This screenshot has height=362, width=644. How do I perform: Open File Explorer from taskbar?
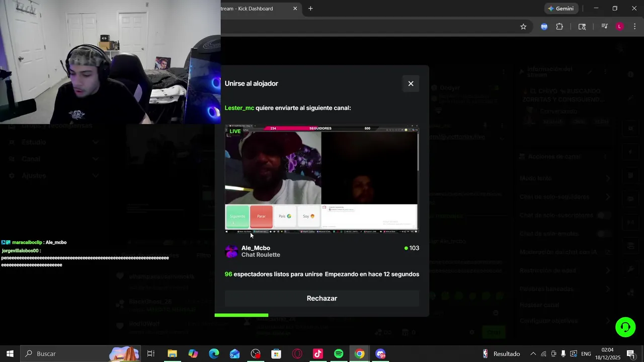point(172,354)
